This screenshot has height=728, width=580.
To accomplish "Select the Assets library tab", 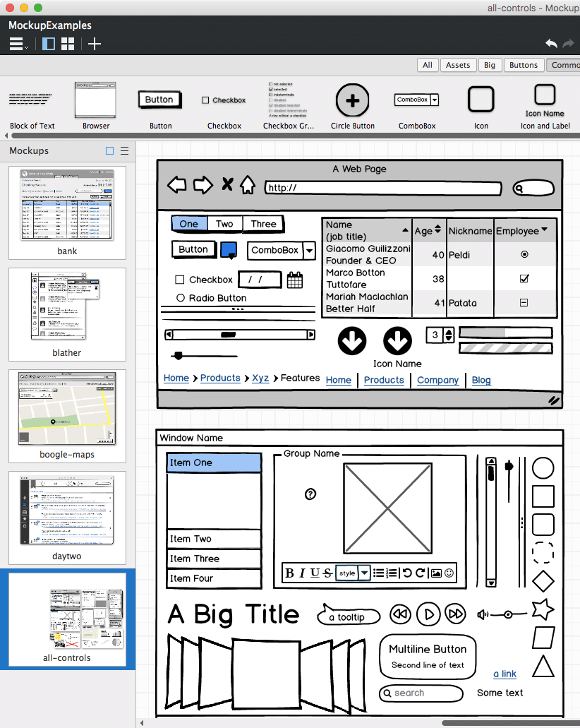I will pos(457,65).
